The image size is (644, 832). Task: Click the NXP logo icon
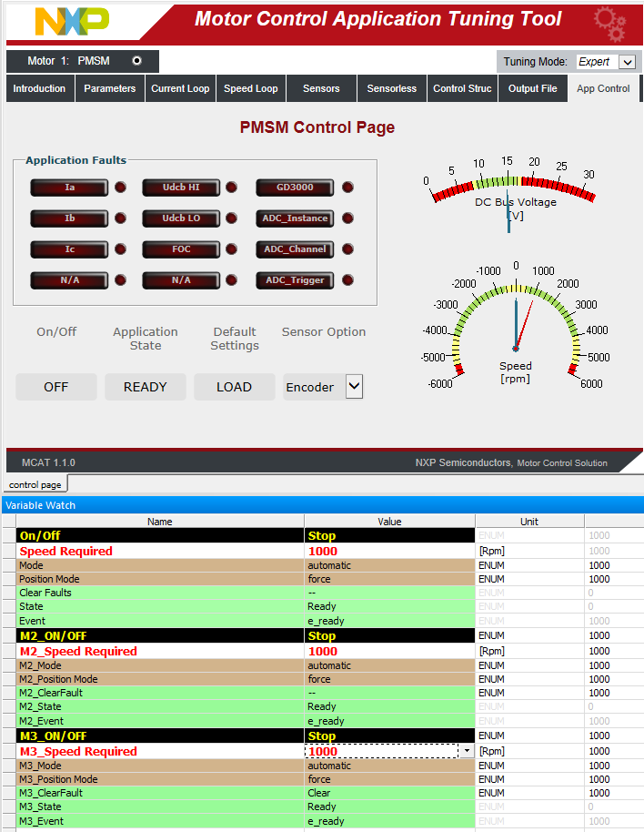click(71, 20)
